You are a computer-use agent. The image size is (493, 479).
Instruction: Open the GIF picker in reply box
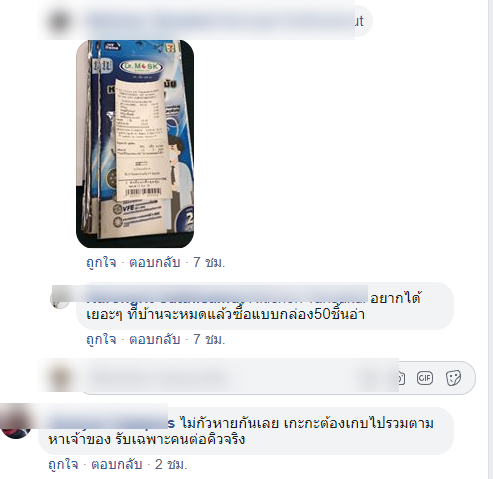[x=425, y=378]
